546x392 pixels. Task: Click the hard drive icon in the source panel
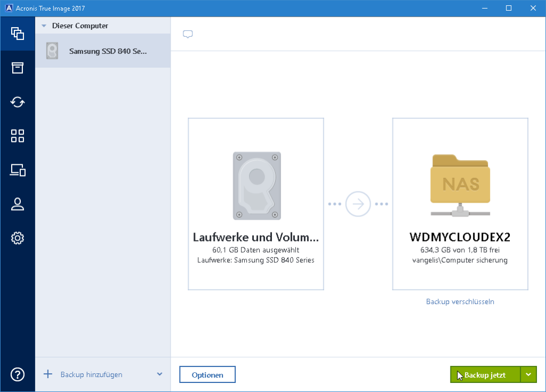click(x=256, y=186)
